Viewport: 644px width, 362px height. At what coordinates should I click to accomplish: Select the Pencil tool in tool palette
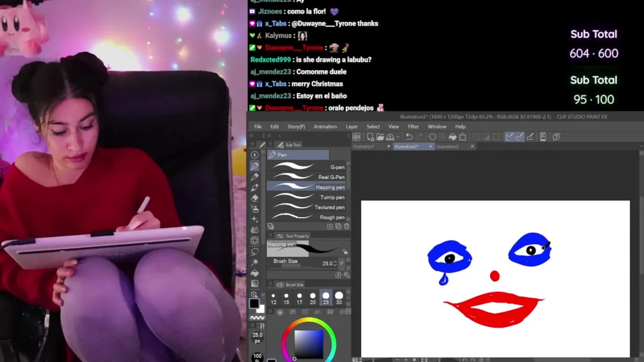point(255,177)
